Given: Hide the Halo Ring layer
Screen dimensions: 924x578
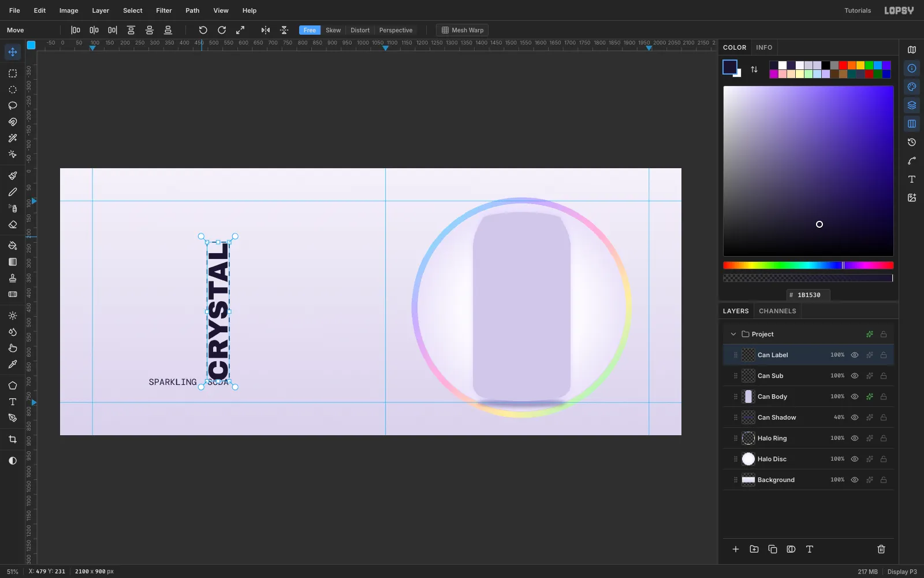Looking at the screenshot, I should (x=855, y=438).
